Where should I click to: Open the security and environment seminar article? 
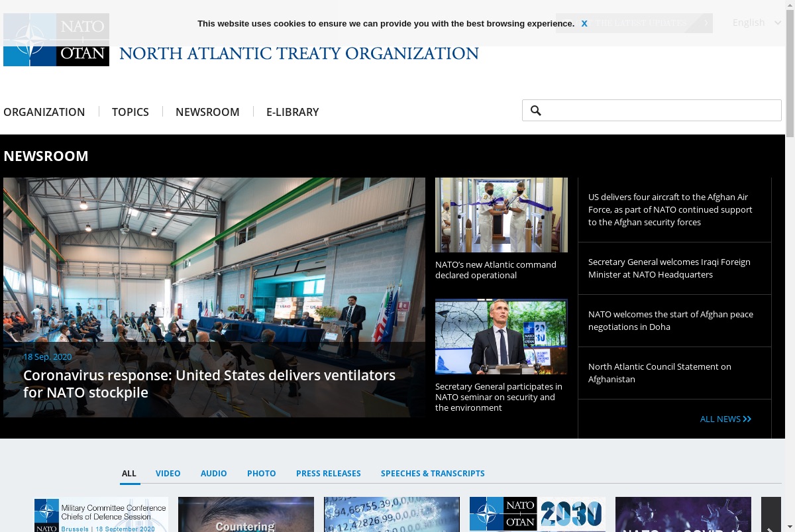pyautogui.click(x=499, y=397)
